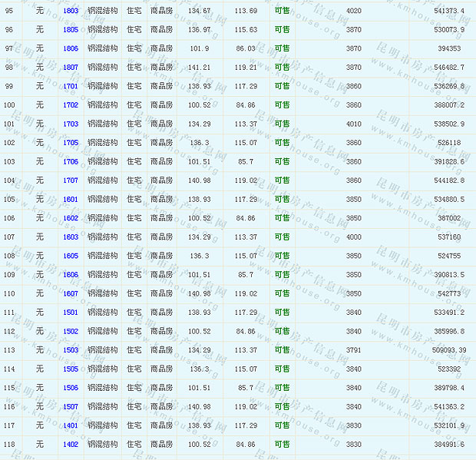Click unit price 3791 cell
Viewport: 476px width, 460px height.
pos(353,349)
